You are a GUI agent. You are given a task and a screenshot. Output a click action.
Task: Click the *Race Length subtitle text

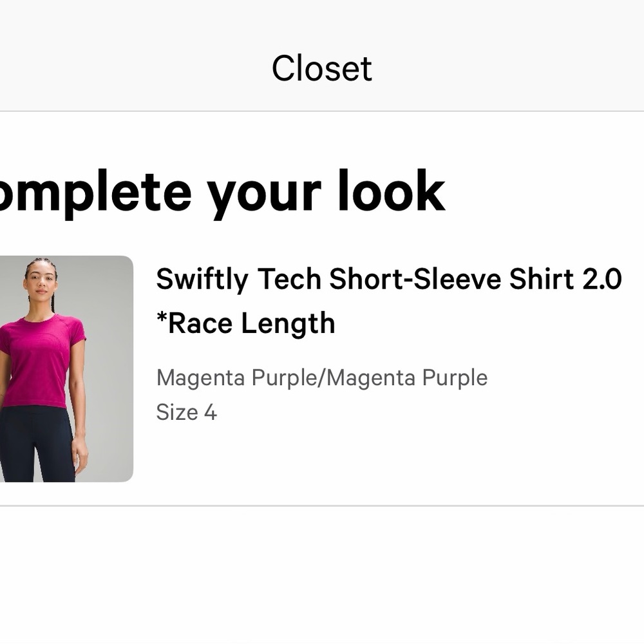(245, 323)
